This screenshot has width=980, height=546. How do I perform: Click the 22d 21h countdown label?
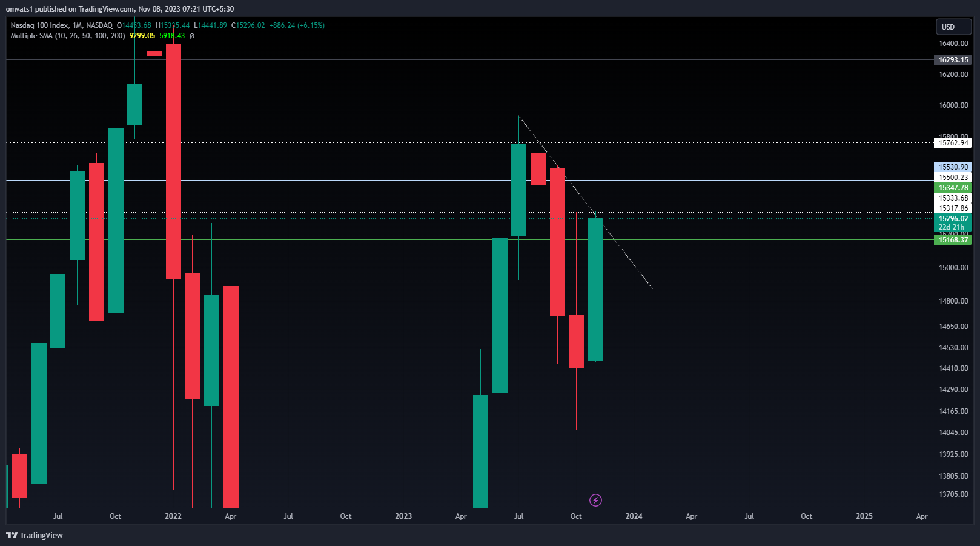click(x=951, y=227)
